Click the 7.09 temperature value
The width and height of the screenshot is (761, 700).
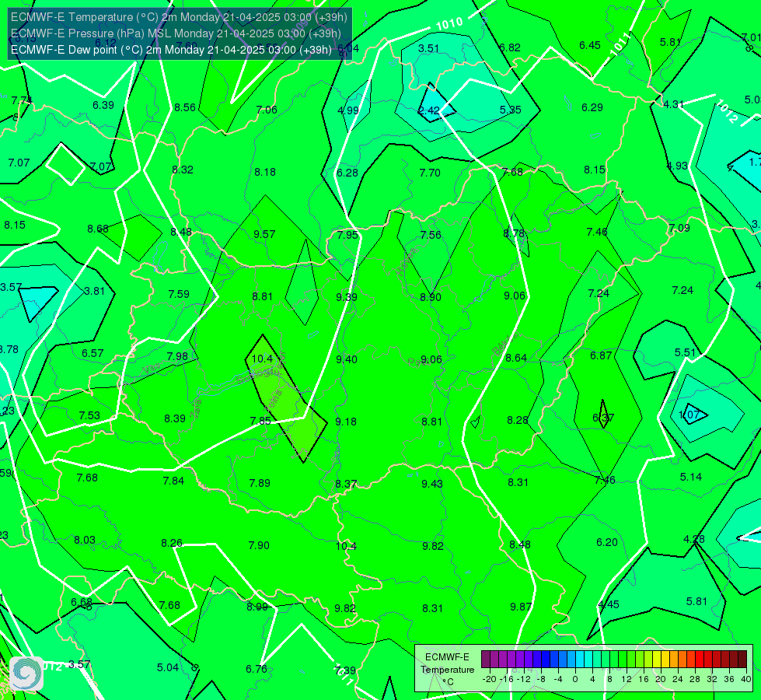[679, 228]
